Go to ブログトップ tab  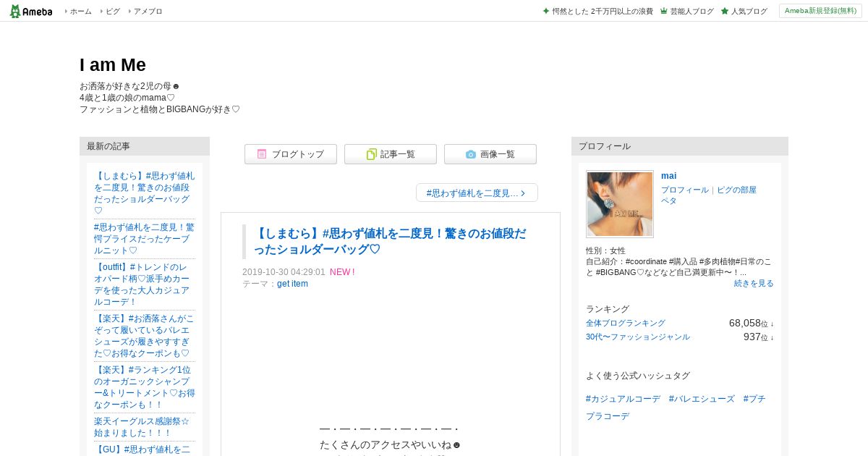coord(291,154)
